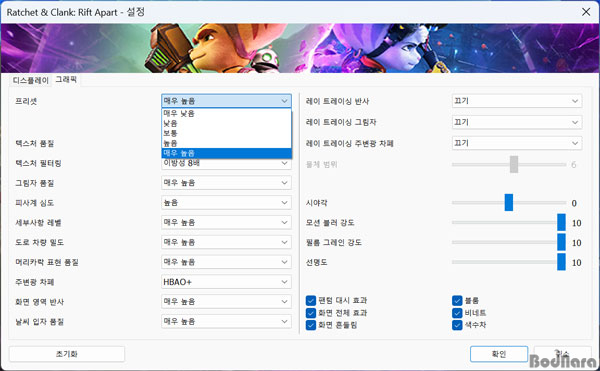This screenshot has width=600, height=371.
Task: Toggle the 화면 전체 효과 checkbox
Action: click(311, 313)
